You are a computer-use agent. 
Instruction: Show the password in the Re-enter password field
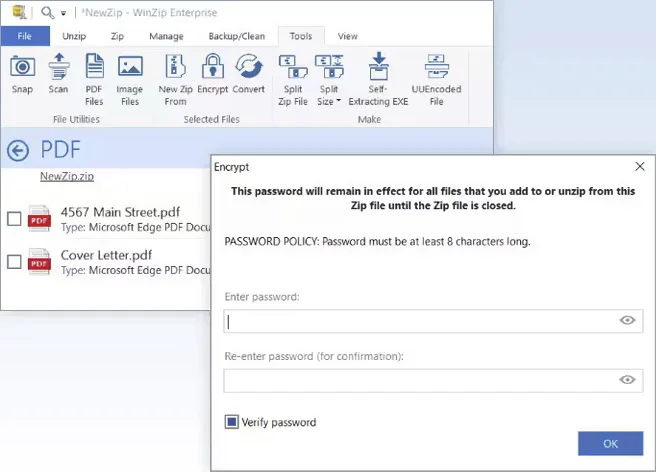(627, 380)
